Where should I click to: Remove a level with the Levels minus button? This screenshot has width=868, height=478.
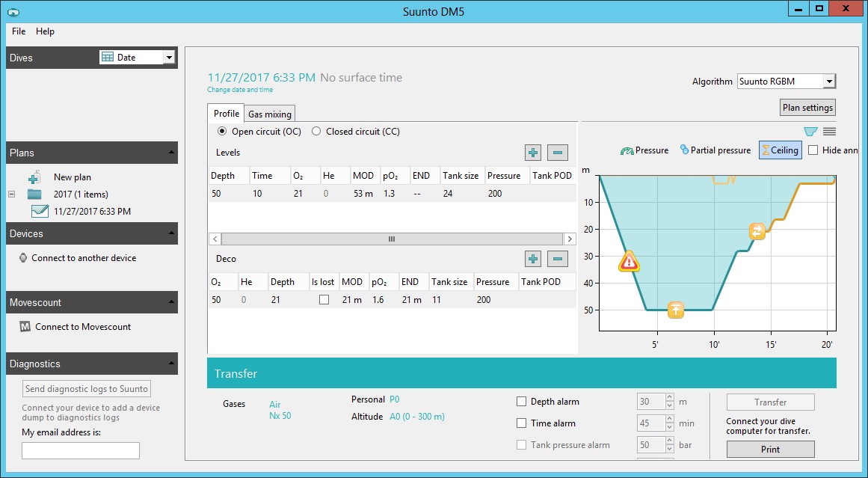[558, 153]
